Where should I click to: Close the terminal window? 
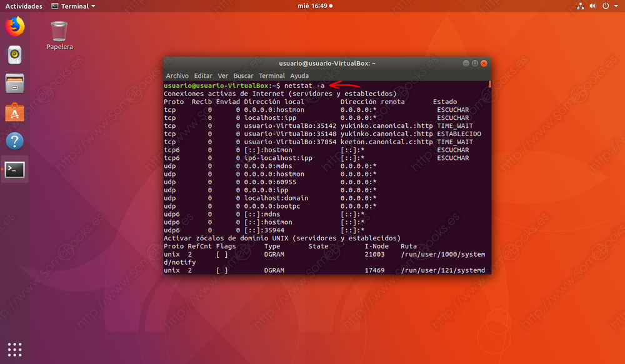pyautogui.click(x=484, y=63)
